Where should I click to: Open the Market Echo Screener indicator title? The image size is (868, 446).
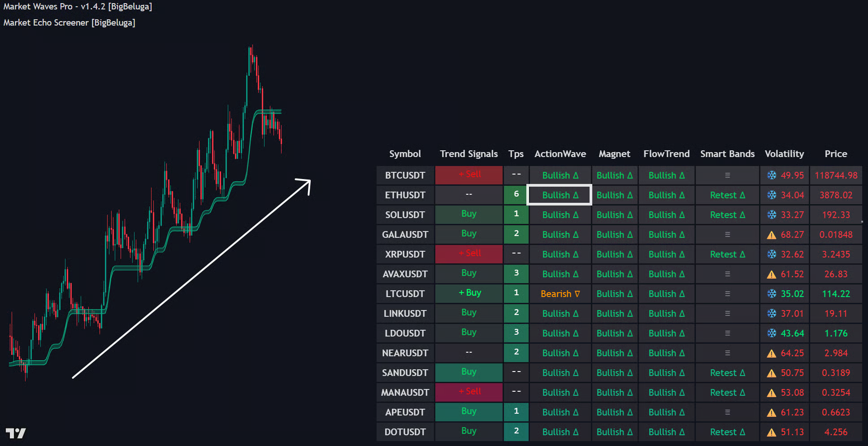click(69, 22)
